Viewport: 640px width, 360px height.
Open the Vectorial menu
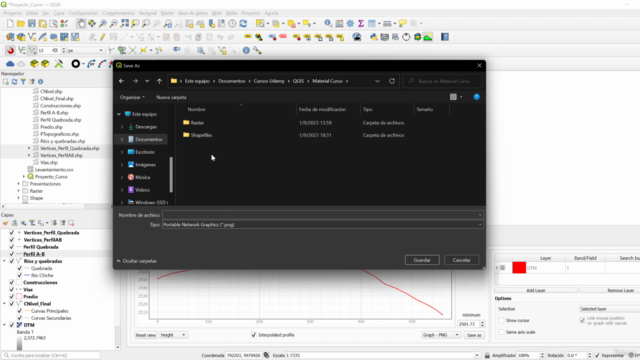tap(147, 13)
